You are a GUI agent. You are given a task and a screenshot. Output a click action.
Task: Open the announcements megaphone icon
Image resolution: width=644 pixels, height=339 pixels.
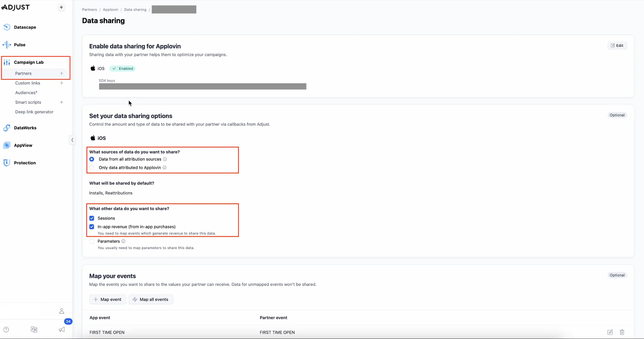[62, 330]
